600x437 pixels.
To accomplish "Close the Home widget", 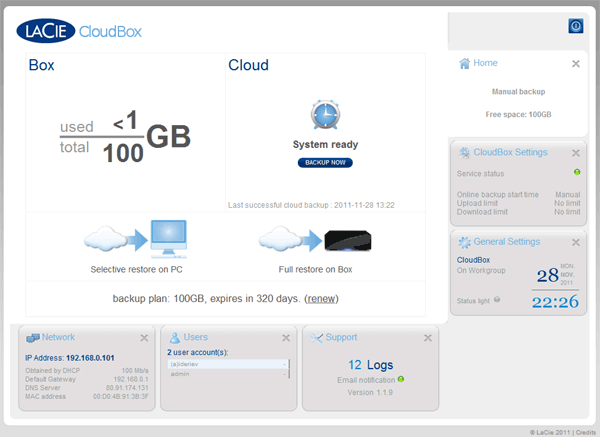I will pos(576,64).
